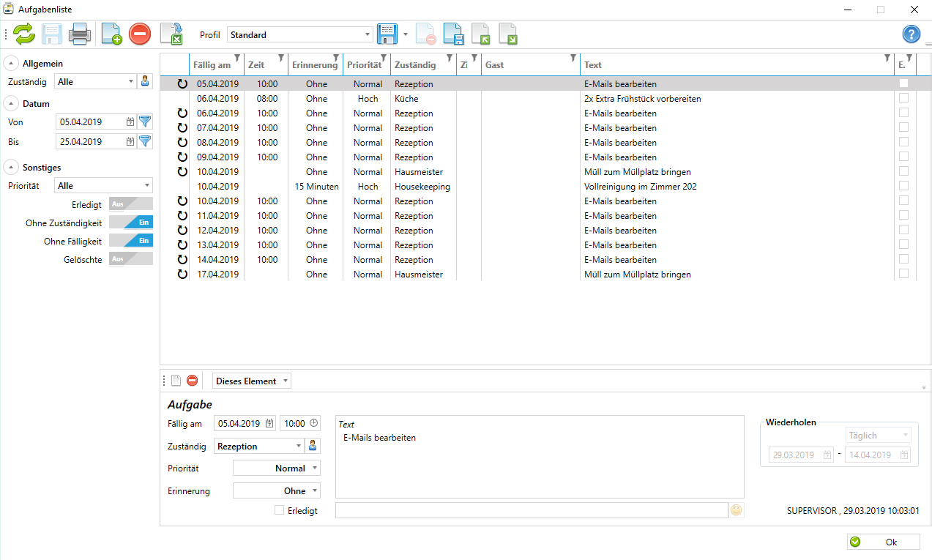This screenshot has height=560, width=932.
Task: Open the filter on the Text column header
Action: (887, 58)
